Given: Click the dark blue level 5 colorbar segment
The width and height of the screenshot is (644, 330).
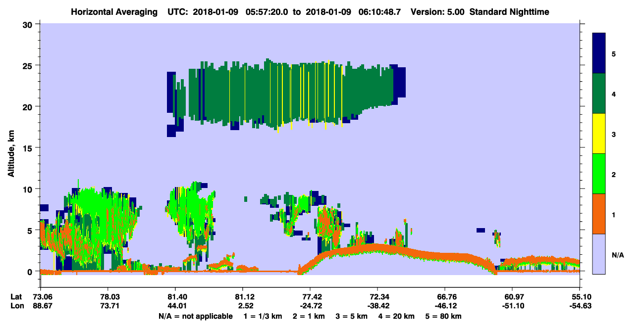Looking at the screenshot, I should coord(599,53).
